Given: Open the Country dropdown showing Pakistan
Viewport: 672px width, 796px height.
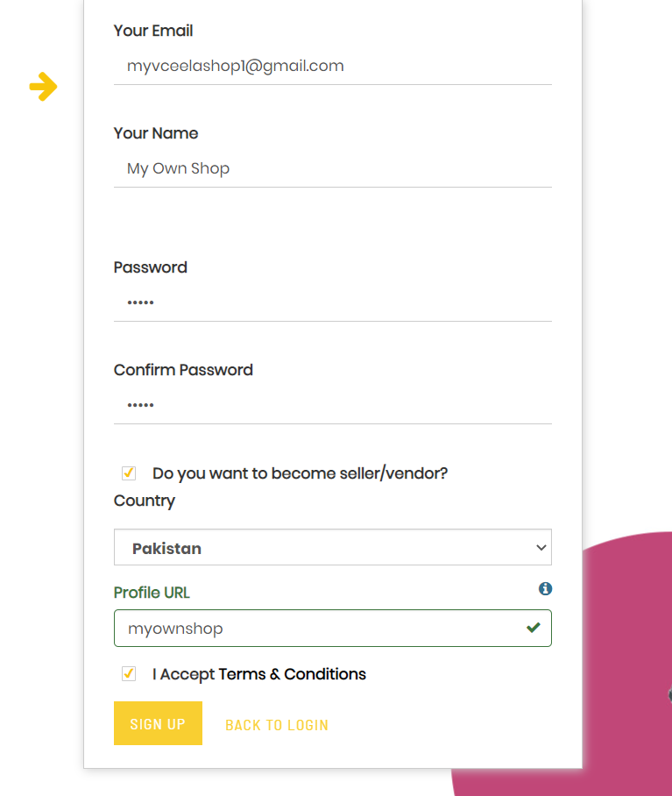Looking at the screenshot, I should click(x=333, y=548).
